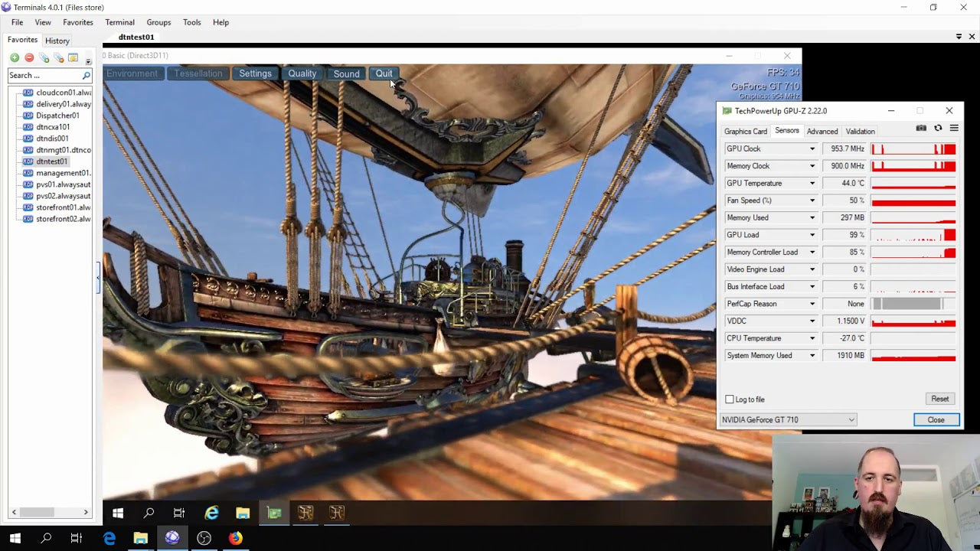Click the Reset button in GPU-Z
Image resolution: width=980 pixels, height=551 pixels.
point(939,399)
